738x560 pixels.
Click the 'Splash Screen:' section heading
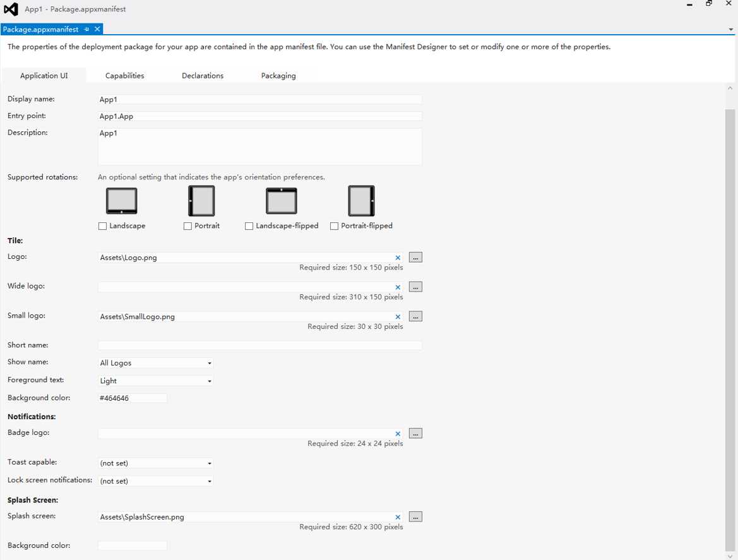point(33,500)
